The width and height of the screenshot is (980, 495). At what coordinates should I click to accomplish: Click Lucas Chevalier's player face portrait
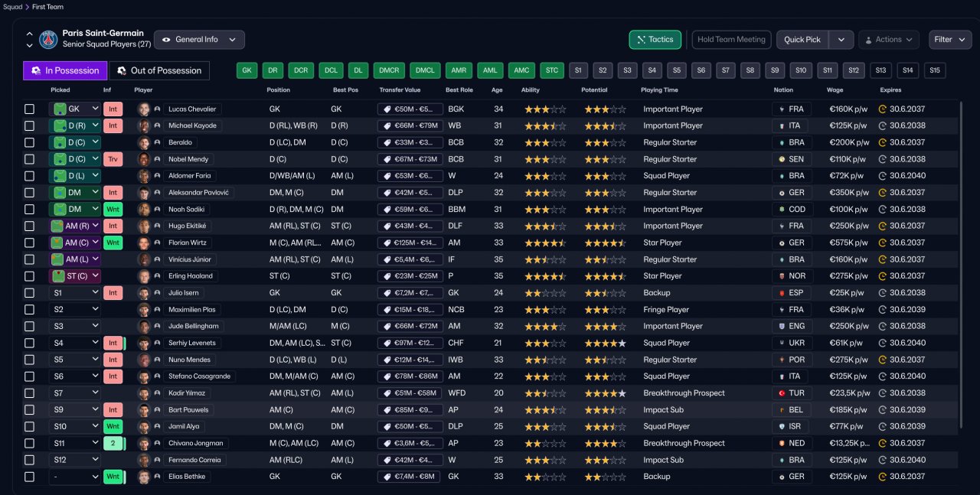click(x=144, y=109)
